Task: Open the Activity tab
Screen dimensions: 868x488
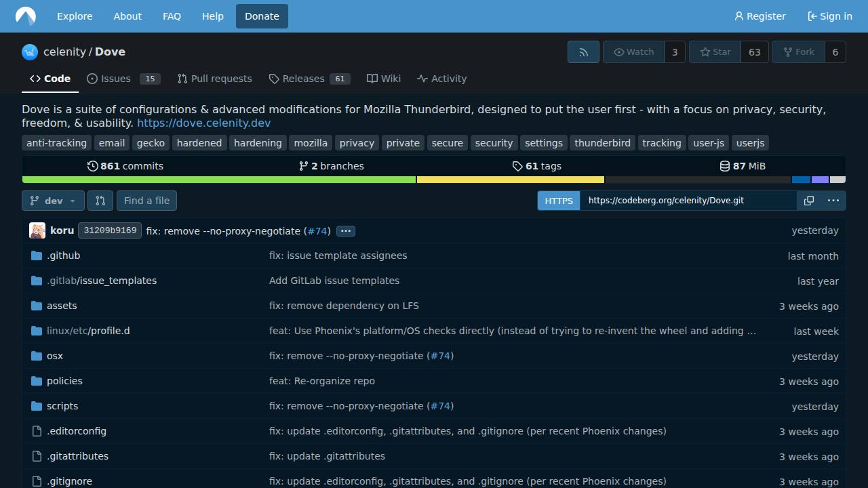Action: 442,79
